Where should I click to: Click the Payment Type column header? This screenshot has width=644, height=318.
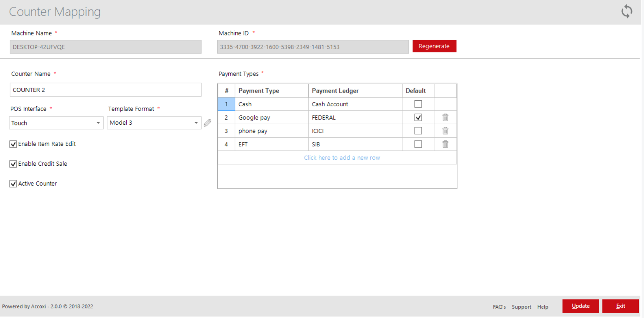point(272,91)
